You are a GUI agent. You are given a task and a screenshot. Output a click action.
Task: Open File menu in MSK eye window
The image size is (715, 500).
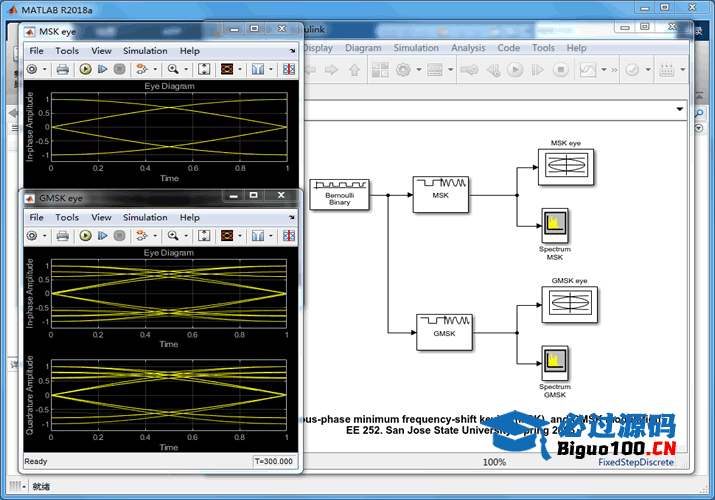36,51
